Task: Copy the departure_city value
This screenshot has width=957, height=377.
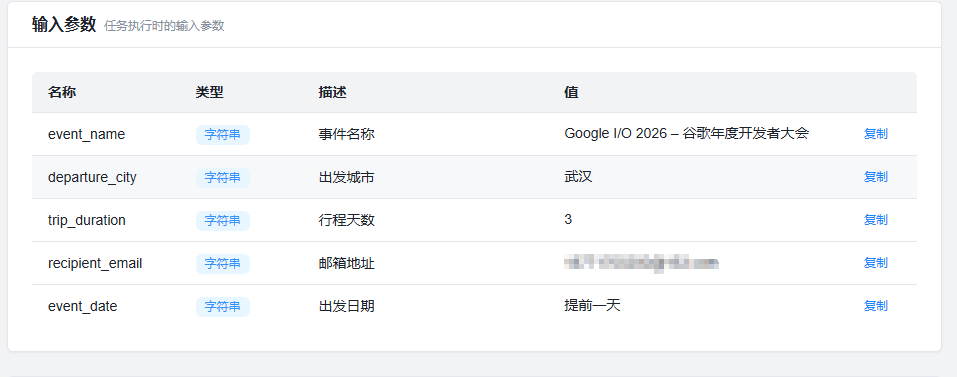Action: (875, 177)
